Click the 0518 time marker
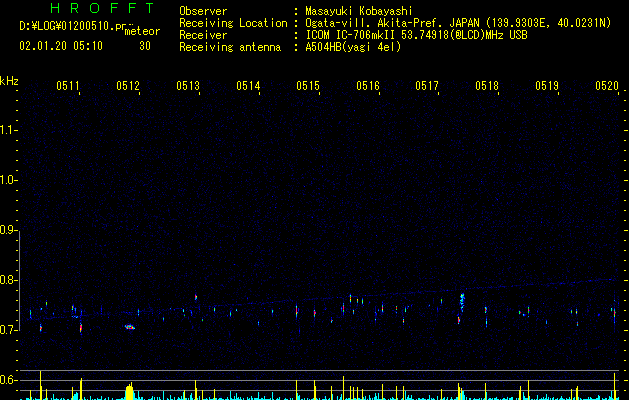629x400 pixels. [487, 85]
